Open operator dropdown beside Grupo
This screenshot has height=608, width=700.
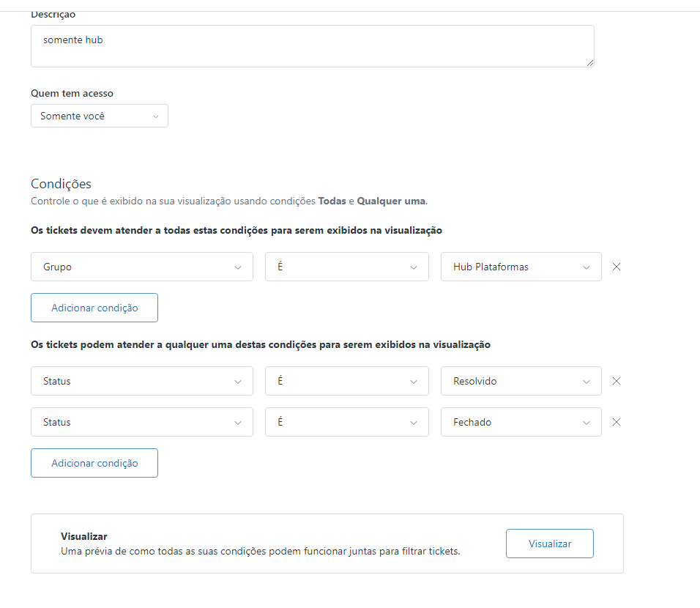(x=346, y=267)
